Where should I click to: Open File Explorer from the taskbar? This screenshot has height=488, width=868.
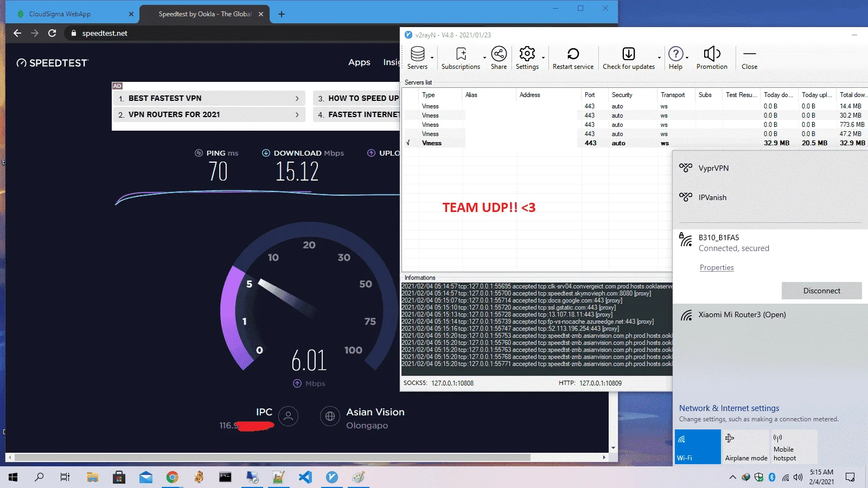point(92,477)
